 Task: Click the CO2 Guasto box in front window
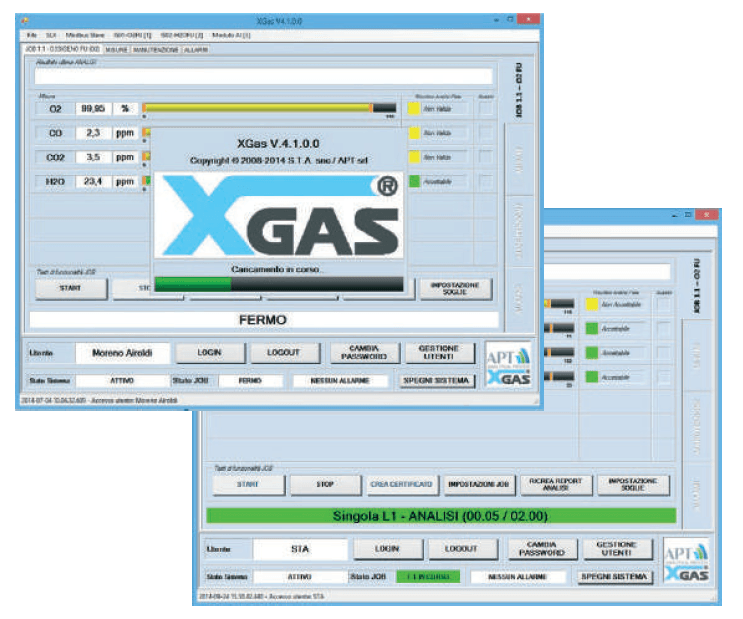coord(485,157)
